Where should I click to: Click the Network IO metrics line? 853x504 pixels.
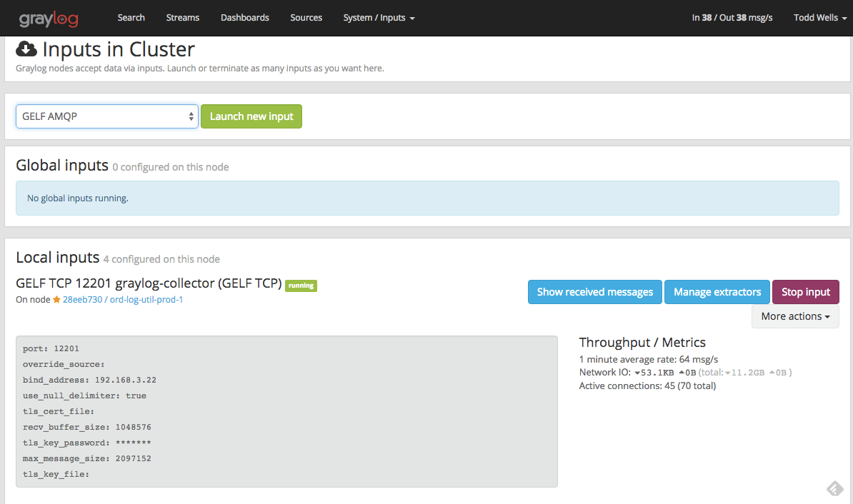point(685,373)
